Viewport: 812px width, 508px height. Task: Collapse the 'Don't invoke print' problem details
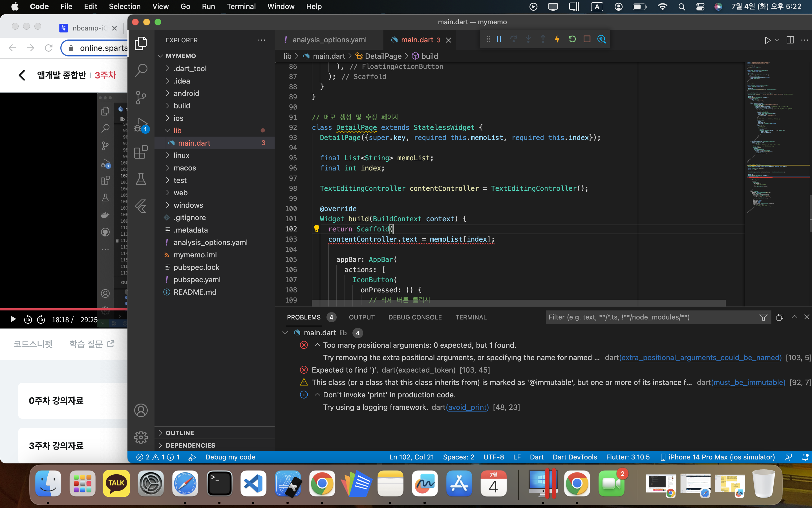317,395
